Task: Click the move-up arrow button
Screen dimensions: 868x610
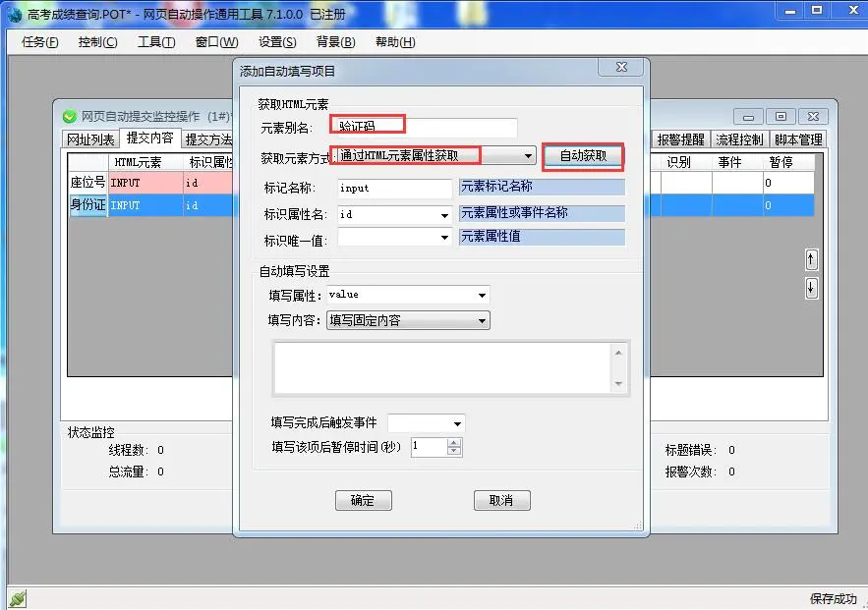Action: 811,259
